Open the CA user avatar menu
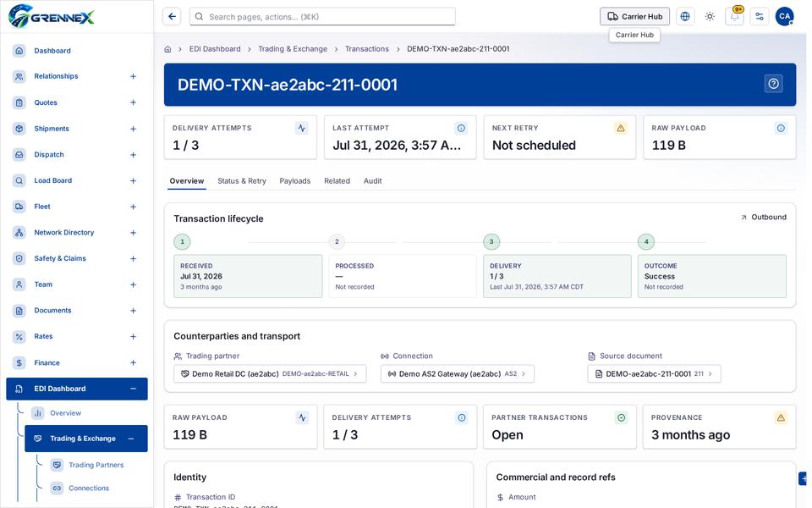The image size is (812, 508). pos(784,17)
